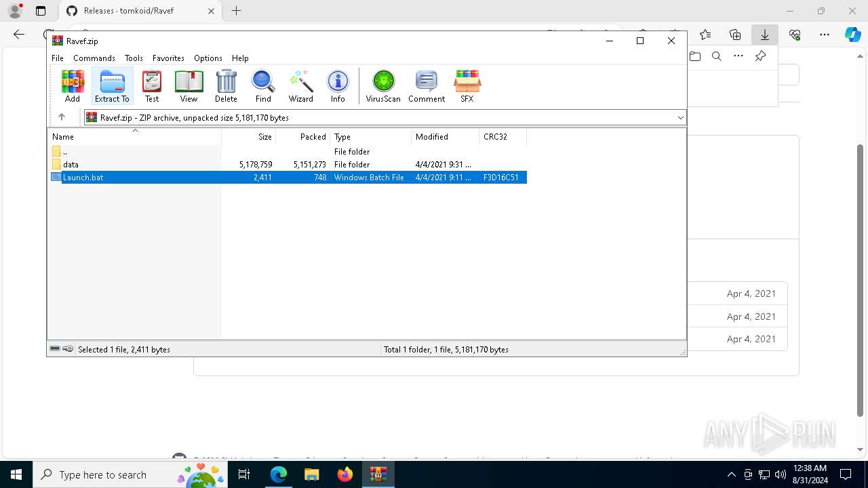Open Edge favorites star icon

(x=705, y=35)
